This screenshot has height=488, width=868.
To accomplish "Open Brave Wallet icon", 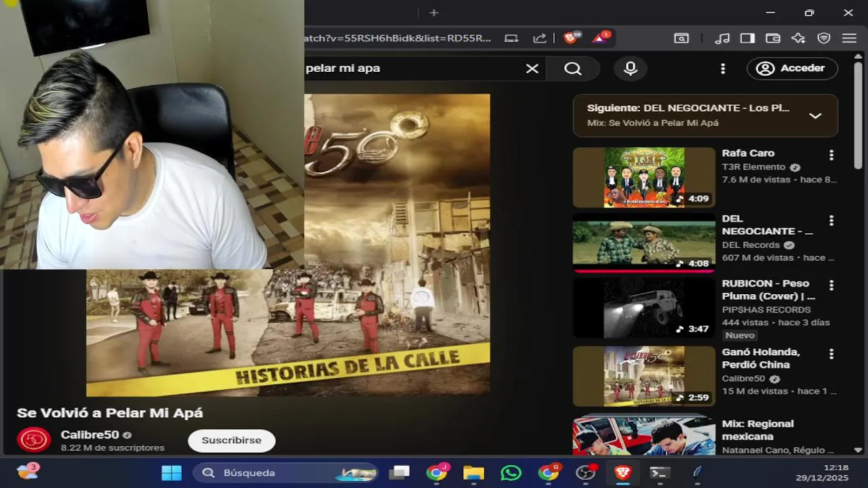I will [773, 39].
